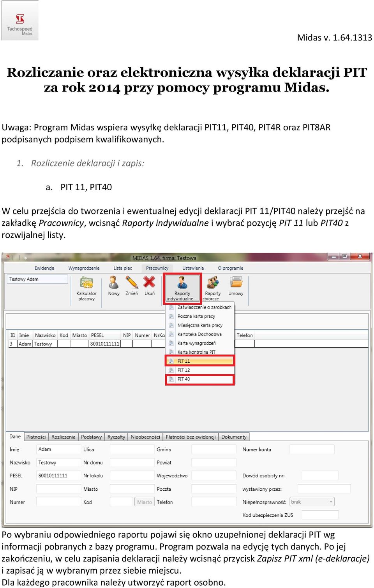Select Kartoteka Dochodowa entry
The height and width of the screenshot is (588, 374).
tap(200, 334)
